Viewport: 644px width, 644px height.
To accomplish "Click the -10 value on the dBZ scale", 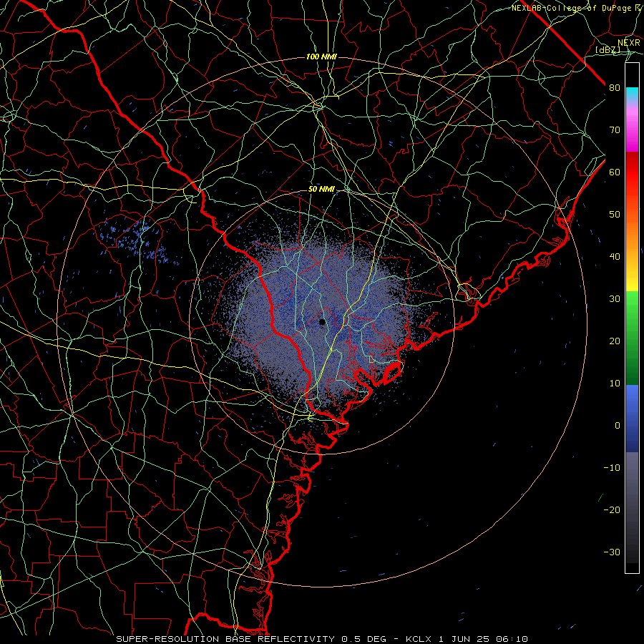I will coord(612,468).
